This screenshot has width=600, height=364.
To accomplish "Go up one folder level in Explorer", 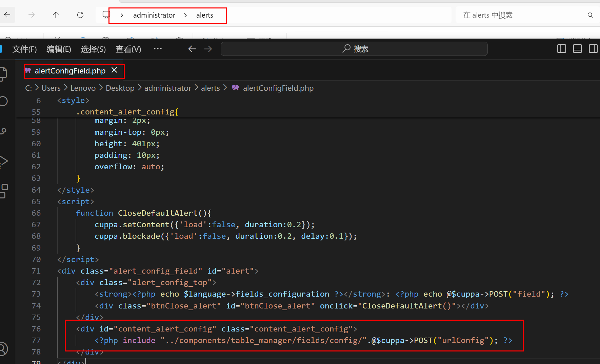I will coord(56,15).
